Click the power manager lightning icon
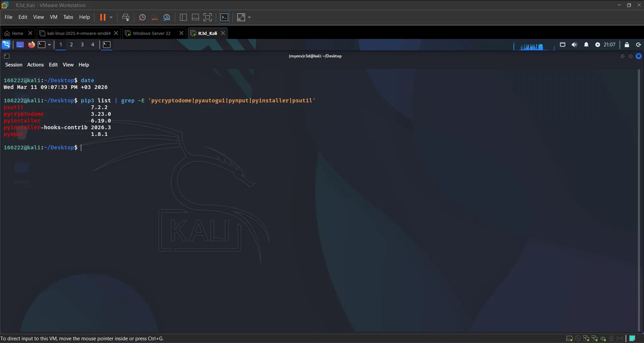Image resolution: width=644 pixels, height=343 pixels. 598,45
